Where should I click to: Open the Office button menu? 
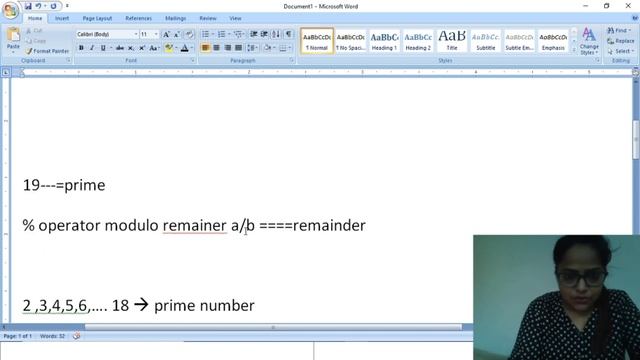pos(10,10)
